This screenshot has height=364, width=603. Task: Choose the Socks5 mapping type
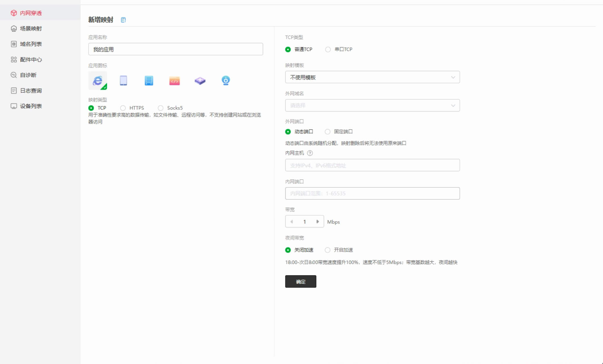coord(161,108)
